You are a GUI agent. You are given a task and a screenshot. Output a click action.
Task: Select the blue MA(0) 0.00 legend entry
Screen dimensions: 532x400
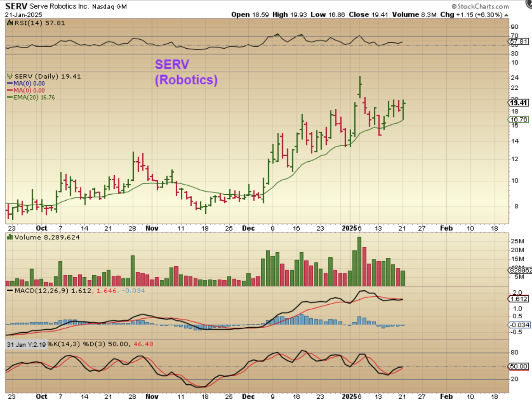click(29, 83)
